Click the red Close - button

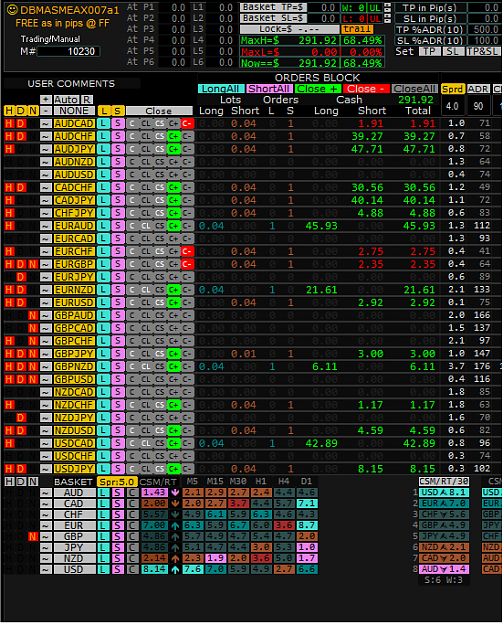pos(366,89)
